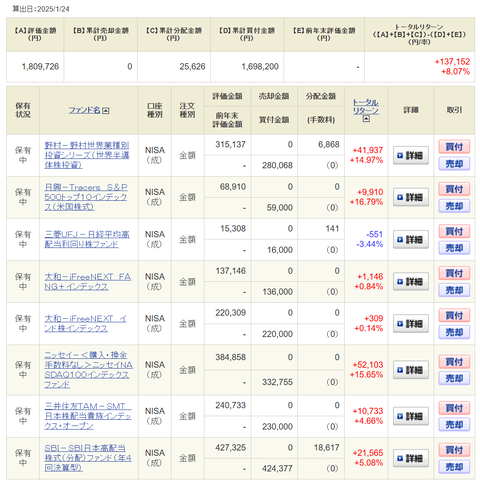Click 買付 for 野村世界業種別 fund

pyautogui.click(x=454, y=147)
